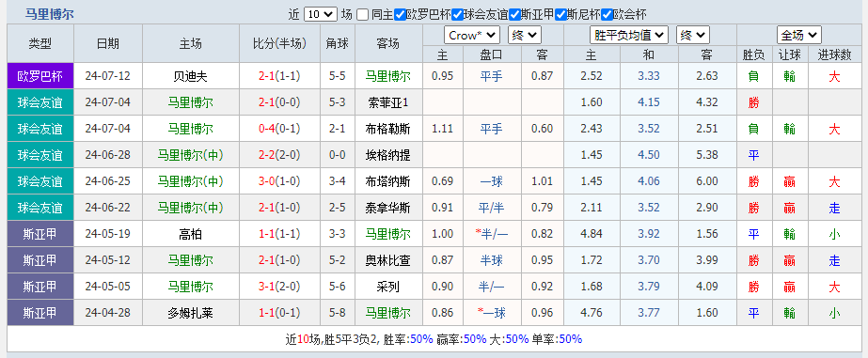Click the 奥林比查 away team
Image resolution: width=868 pixels, height=358 pixels.
pyautogui.click(x=388, y=260)
